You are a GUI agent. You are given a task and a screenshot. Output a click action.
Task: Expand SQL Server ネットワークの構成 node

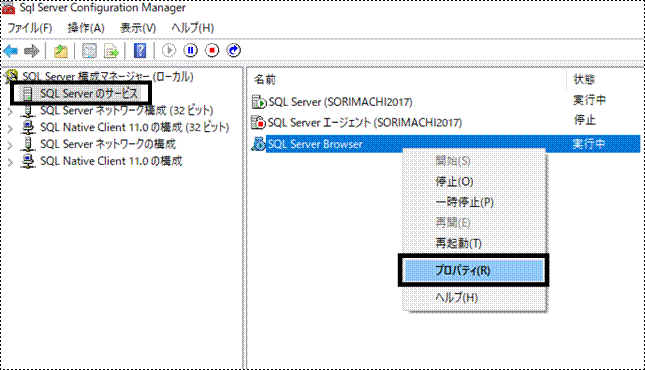10,145
